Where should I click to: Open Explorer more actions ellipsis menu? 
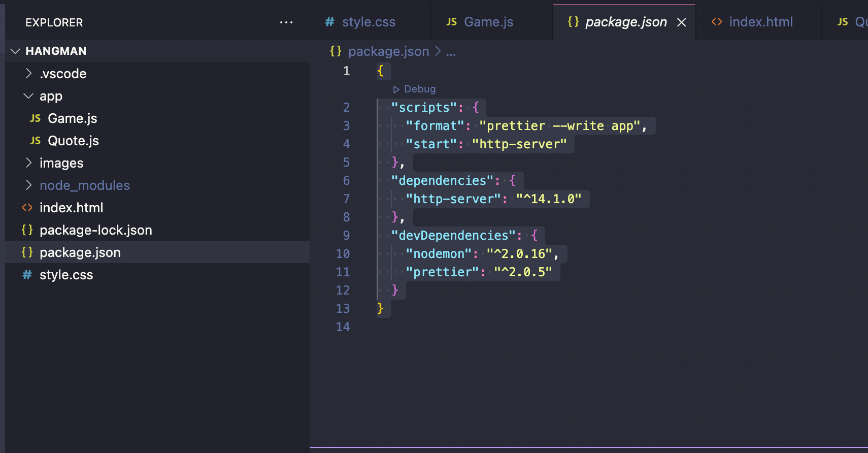coord(286,22)
